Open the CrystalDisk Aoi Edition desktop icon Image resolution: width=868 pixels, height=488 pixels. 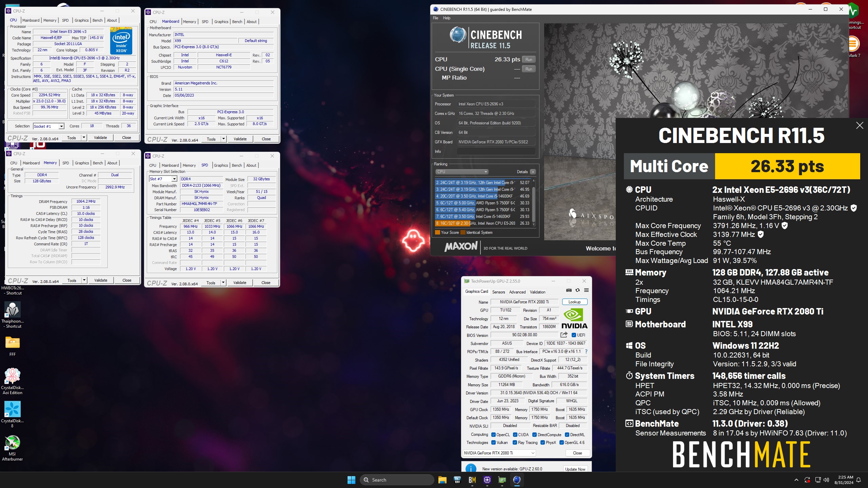(x=13, y=382)
